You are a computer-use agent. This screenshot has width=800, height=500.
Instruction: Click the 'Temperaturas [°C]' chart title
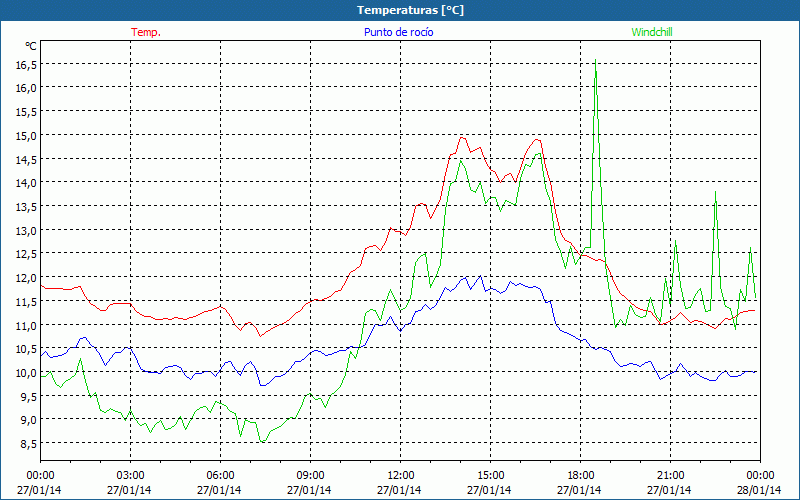click(410, 10)
